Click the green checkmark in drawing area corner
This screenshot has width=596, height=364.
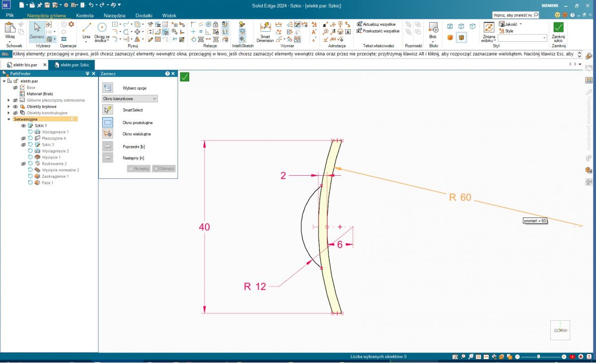click(x=184, y=76)
